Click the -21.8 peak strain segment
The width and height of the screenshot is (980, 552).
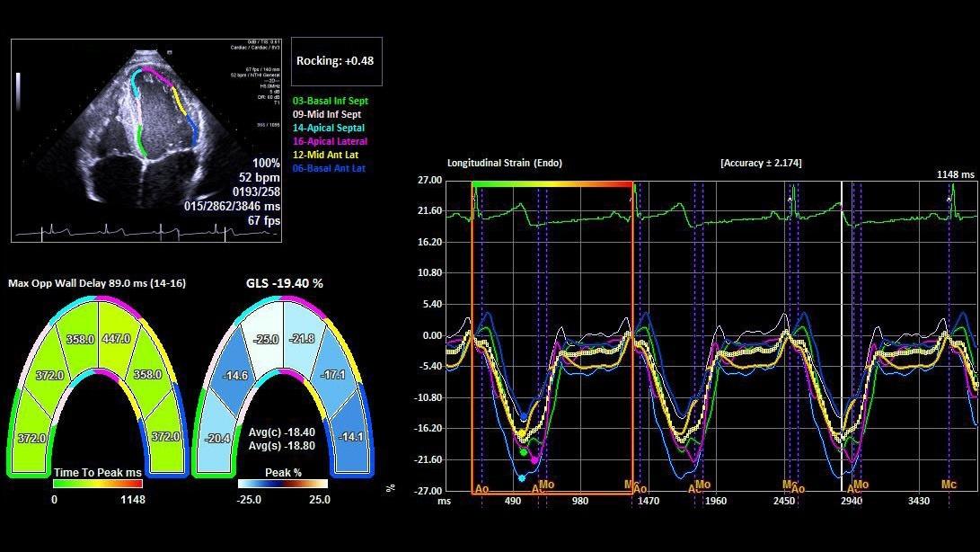302,338
